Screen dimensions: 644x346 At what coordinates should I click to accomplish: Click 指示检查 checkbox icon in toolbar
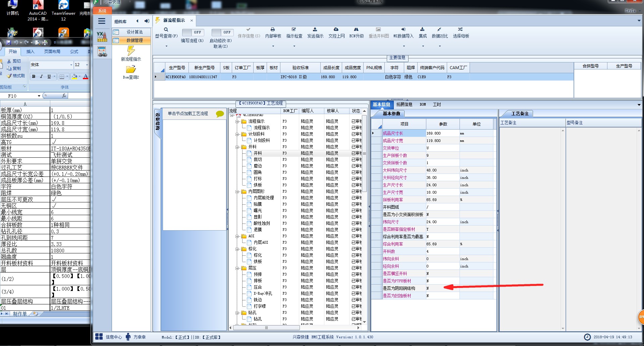point(294,30)
